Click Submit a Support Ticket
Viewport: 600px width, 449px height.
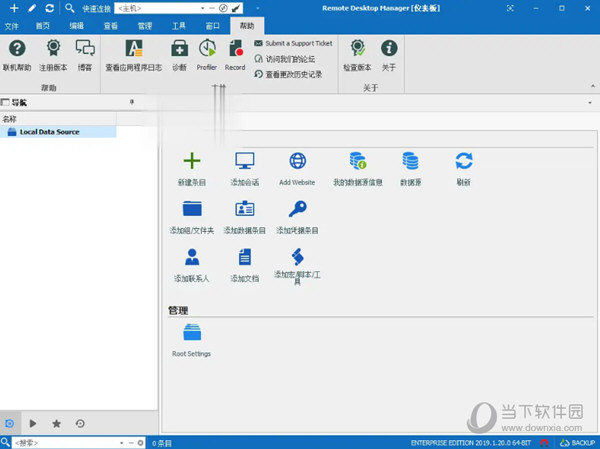[x=293, y=43]
